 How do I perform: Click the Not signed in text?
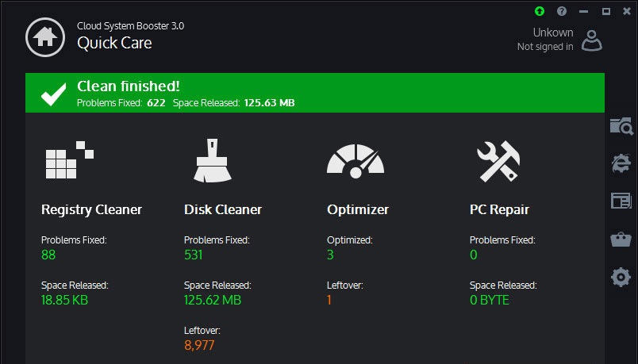coord(545,47)
